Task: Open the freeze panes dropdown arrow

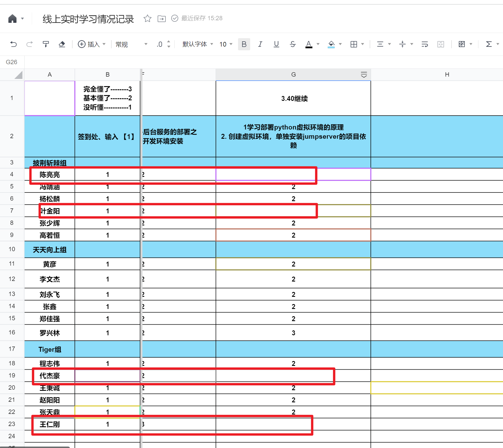Action: click(x=471, y=44)
